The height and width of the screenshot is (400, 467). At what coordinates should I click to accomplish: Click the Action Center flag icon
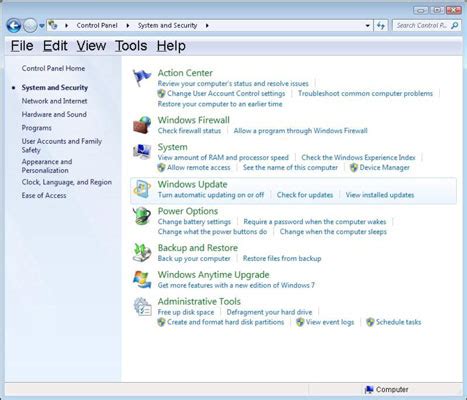[x=141, y=78]
